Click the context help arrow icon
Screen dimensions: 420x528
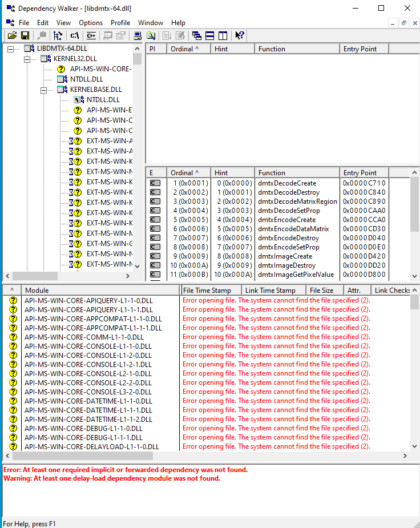coord(240,35)
